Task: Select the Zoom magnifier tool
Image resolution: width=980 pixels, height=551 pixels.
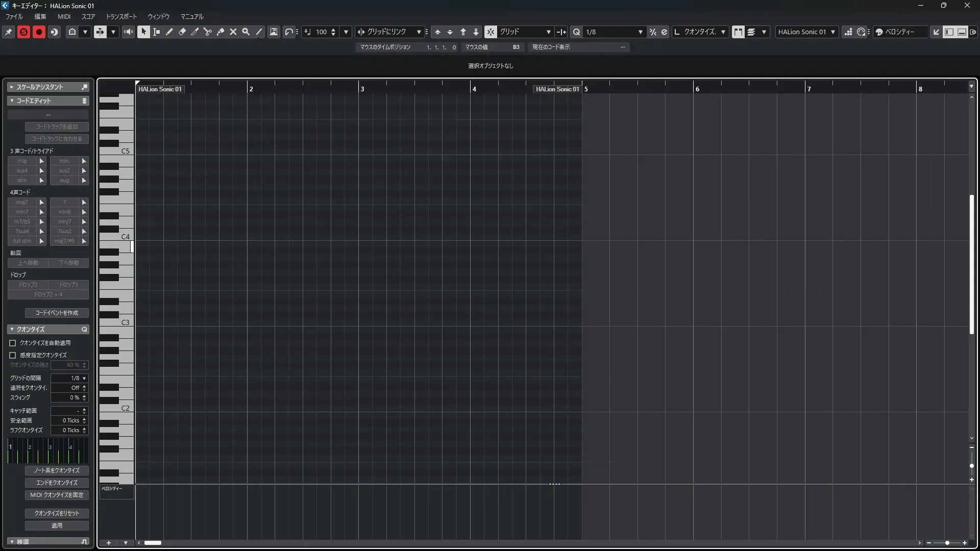Action: (246, 32)
